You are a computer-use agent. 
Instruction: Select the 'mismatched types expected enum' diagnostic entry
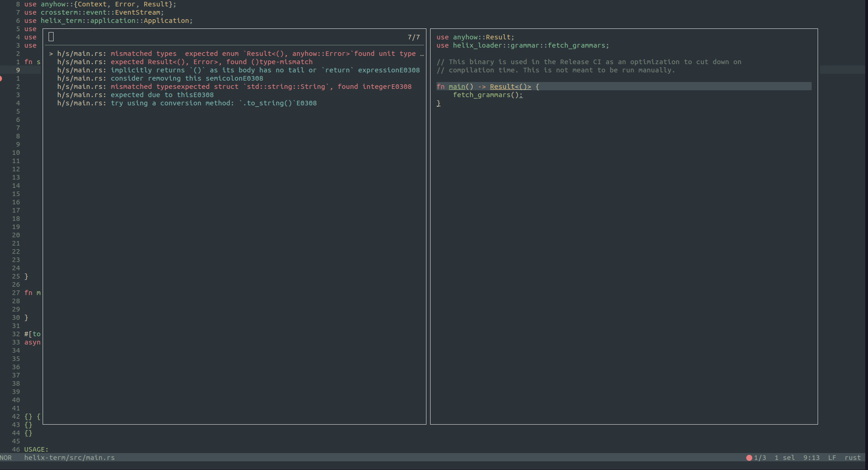pyautogui.click(x=236, y=54)
